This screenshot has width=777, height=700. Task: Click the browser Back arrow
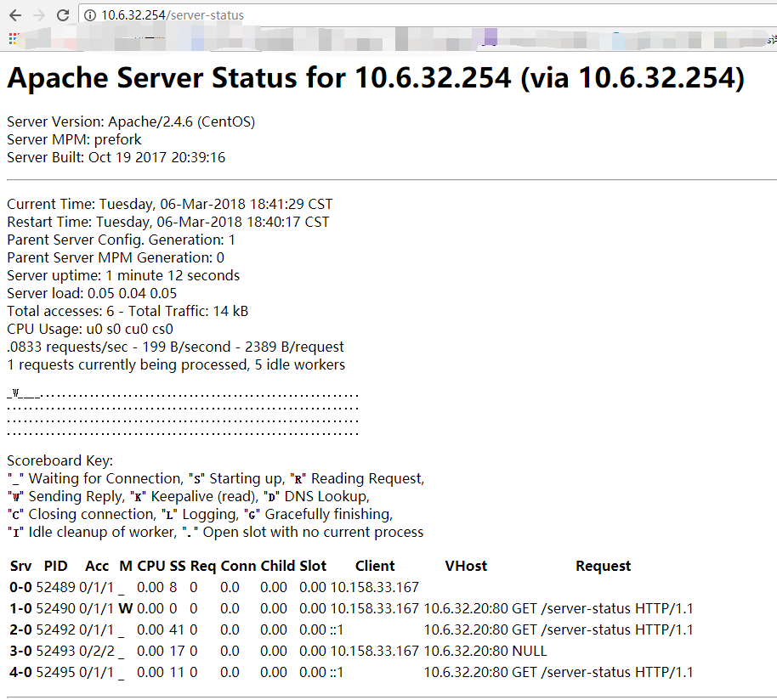[x=15, y=15]
